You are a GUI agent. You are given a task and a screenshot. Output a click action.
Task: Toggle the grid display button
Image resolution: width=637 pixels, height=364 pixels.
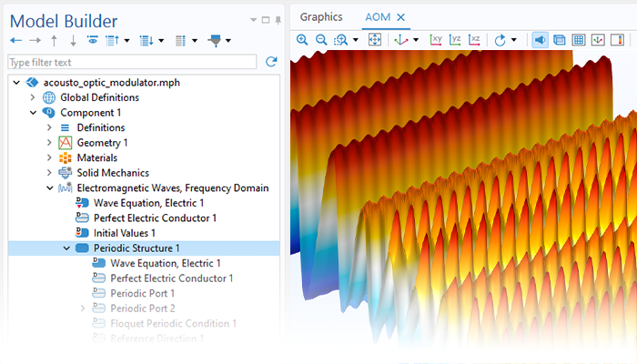pyautogui.click(x=579, y=40)
